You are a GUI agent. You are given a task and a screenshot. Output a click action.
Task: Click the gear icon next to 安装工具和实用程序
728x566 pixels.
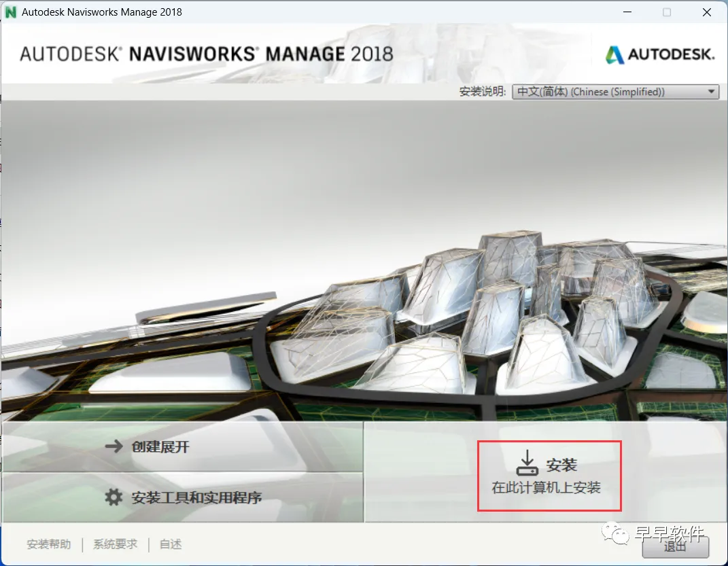(x=114, y=497)
